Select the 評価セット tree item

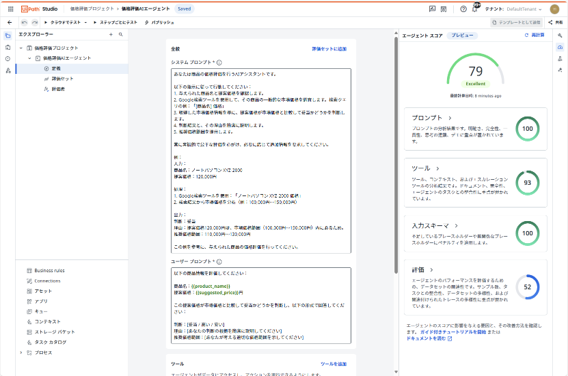(72, 79)
